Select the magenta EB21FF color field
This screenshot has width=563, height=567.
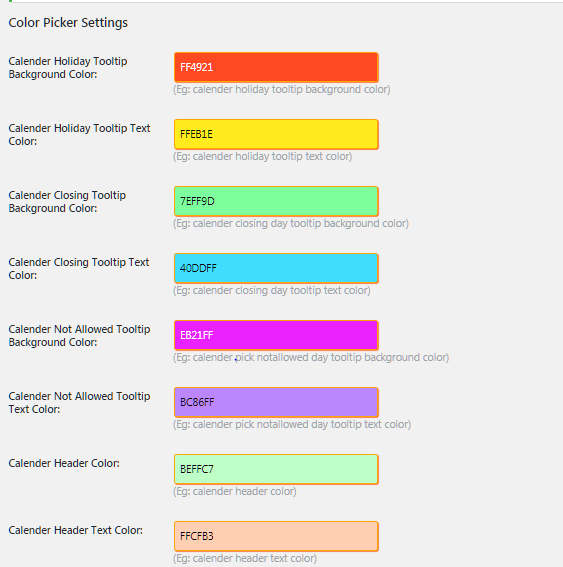pyautogui.click(x=276, y=335)
